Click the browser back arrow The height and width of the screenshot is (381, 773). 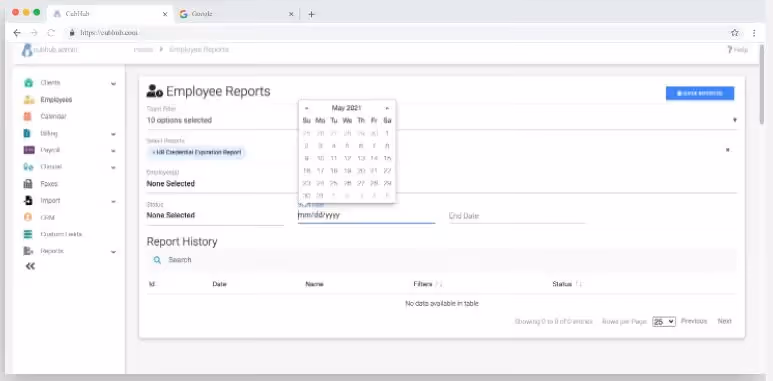click(x=17, y=33)
